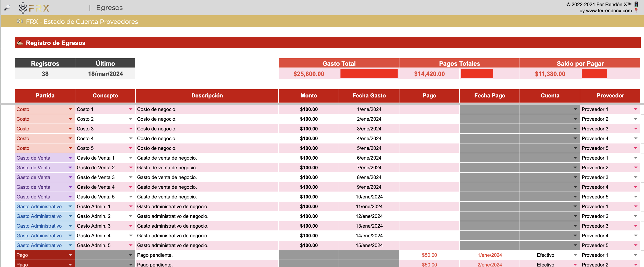Select the Último date cell 18/mar/2024

pos(105,74)
